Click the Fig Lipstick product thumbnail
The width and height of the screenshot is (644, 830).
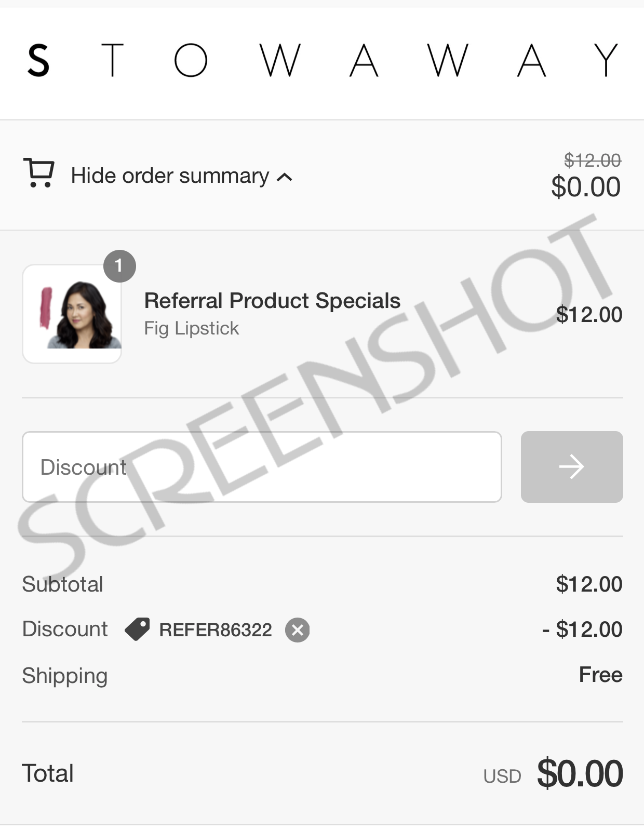point(72,314)
